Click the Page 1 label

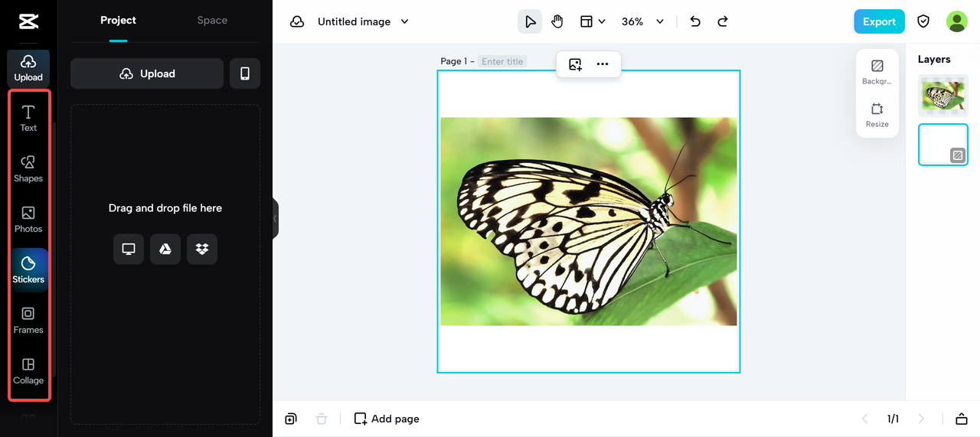pyautogui.click(x=454, y=61)
